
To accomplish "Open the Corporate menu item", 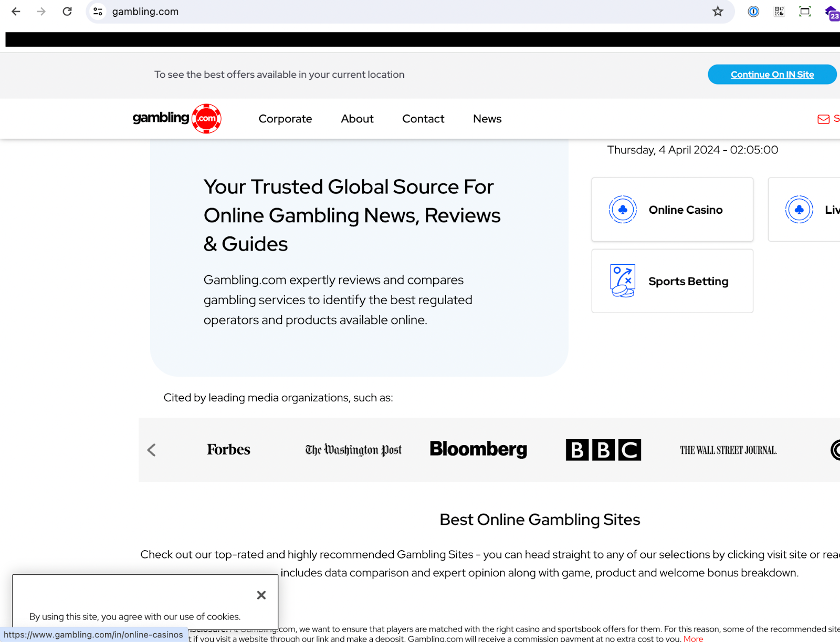I will tap(285, 119).
